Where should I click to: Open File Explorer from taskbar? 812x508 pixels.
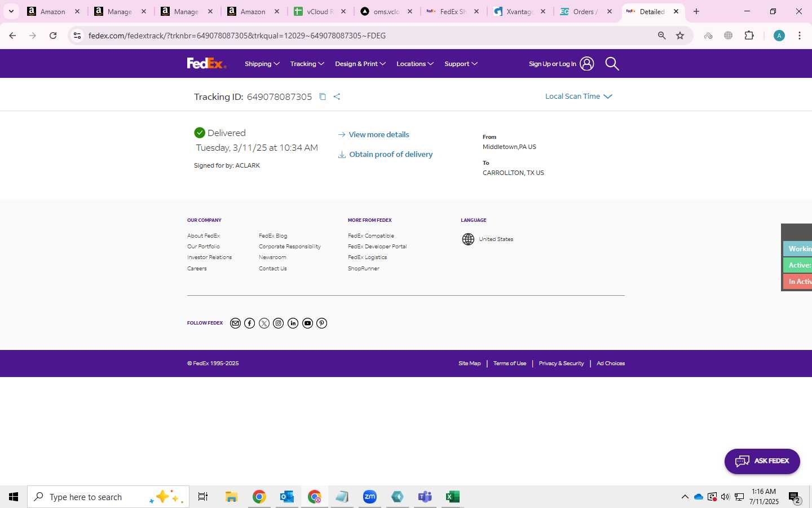tap(231, 497)
